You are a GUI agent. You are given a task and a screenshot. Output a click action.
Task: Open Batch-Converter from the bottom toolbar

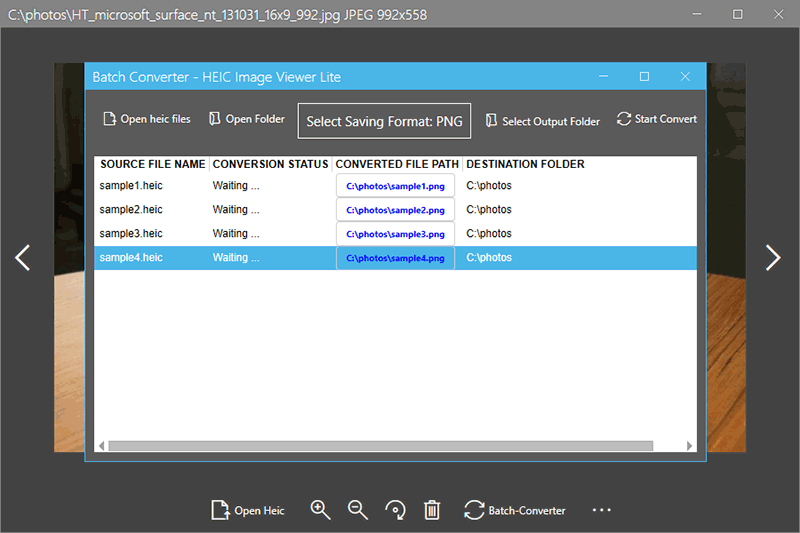click(515, 510)
